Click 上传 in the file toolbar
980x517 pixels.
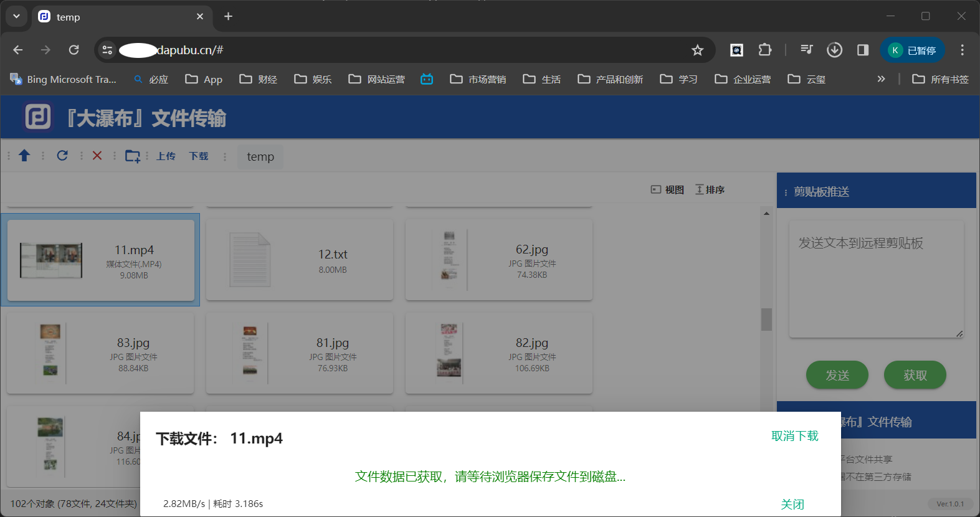tap(166, 156)
